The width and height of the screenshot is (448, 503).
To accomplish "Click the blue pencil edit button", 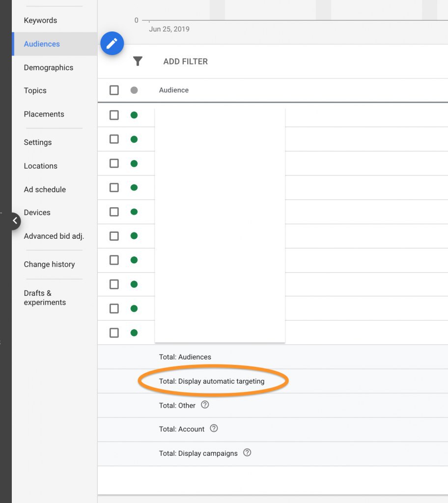I will coord(112,43).
